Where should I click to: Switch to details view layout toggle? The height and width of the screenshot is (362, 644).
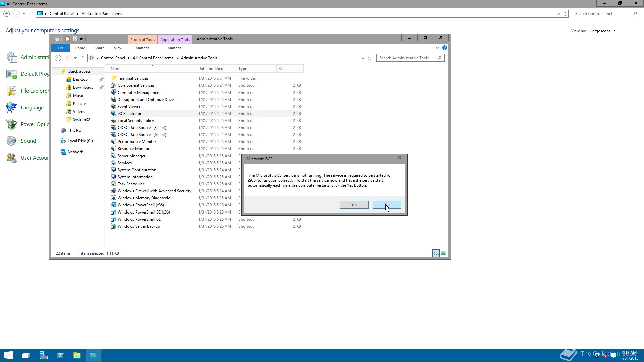[x=436, y=253]
